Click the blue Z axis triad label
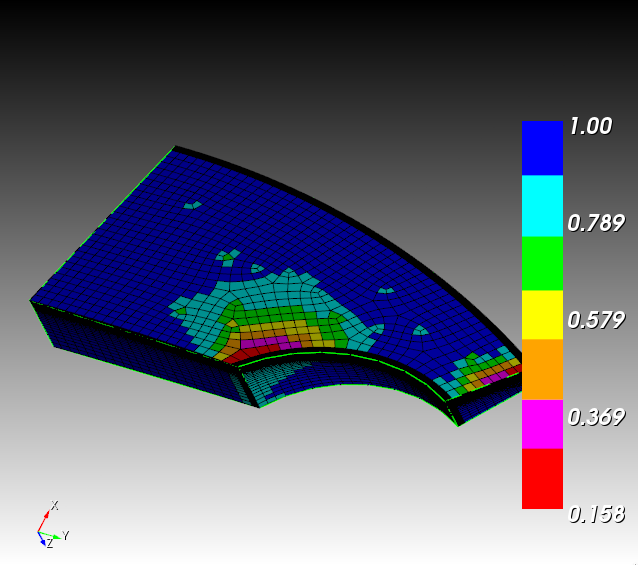This screenshot has width=638, height=565. [49, 544]
